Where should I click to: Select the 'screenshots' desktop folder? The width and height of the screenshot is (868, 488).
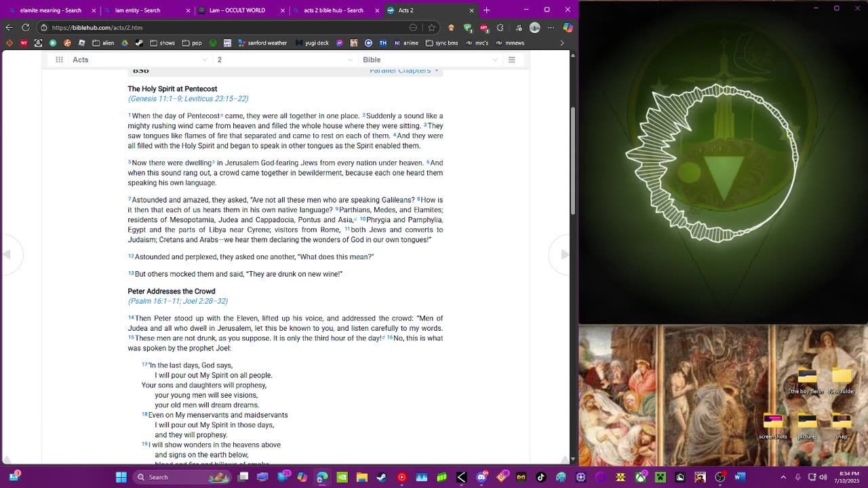(773, 426)
